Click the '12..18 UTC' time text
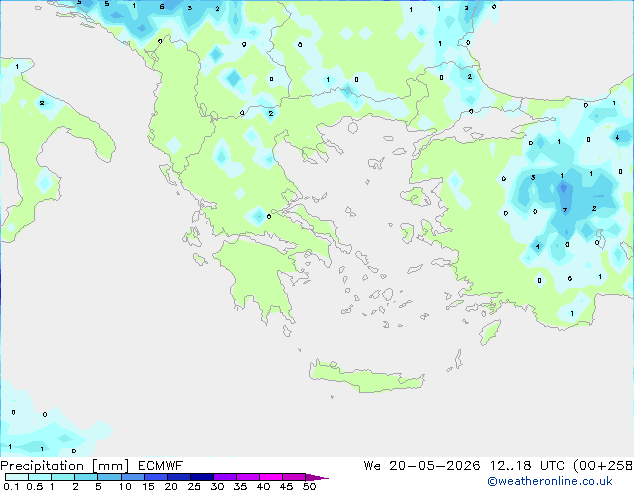 coord(527,466)
